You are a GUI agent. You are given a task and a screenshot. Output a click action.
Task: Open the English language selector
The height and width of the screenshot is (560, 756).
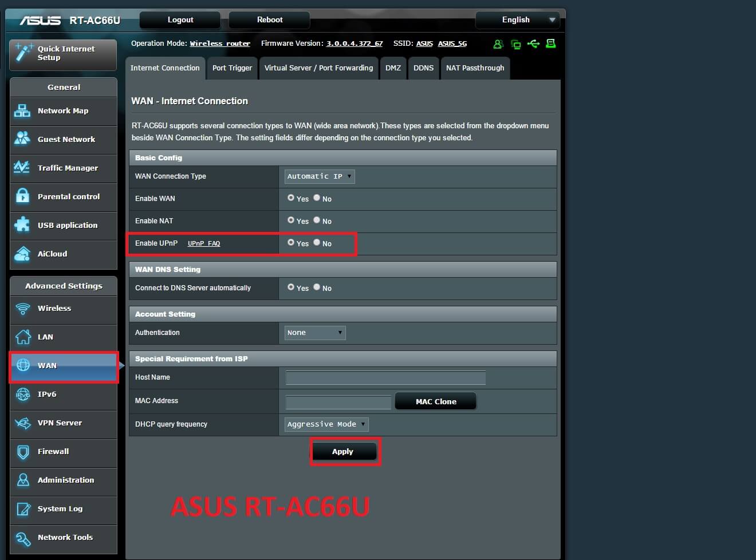pos(517,20)
